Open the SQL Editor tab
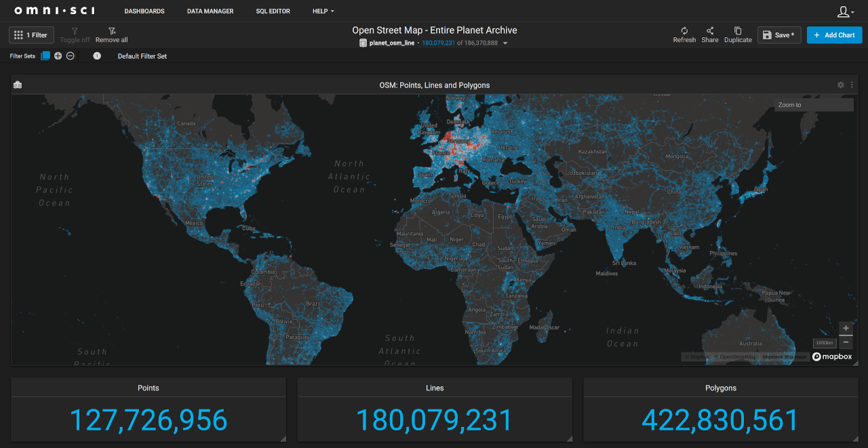This screenshot has width=868, height=448. coord(273,12)
